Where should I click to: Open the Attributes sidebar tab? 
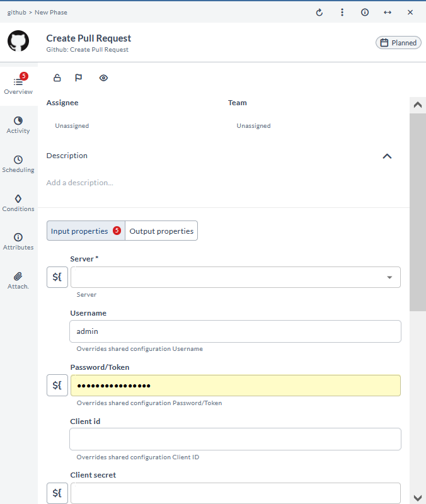(18, 242)
